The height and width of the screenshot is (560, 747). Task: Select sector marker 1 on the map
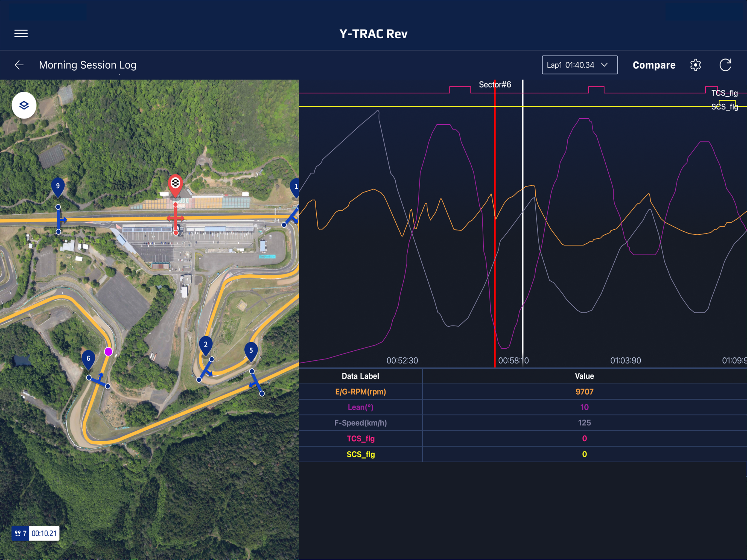(295, 188)
